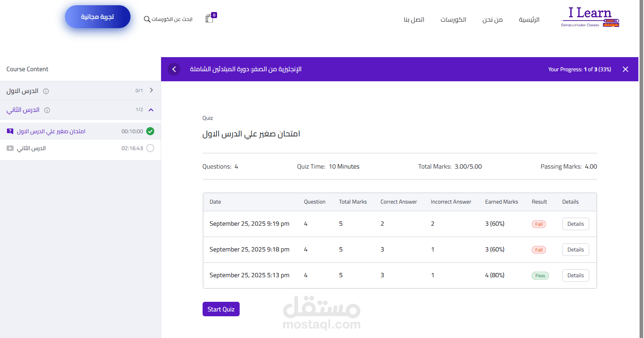Click the 4 (80%) earned marks cell
644x338 pixels.
point(495,275)
